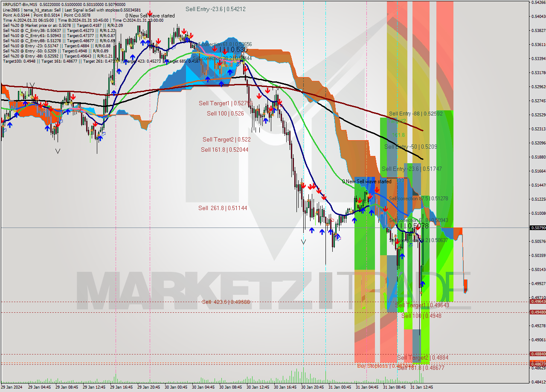This screenshot has height=392, width=546.
Task: Click the 'Sell Entry -23.6 | 0.54212' label
Action: coord(215,9)
